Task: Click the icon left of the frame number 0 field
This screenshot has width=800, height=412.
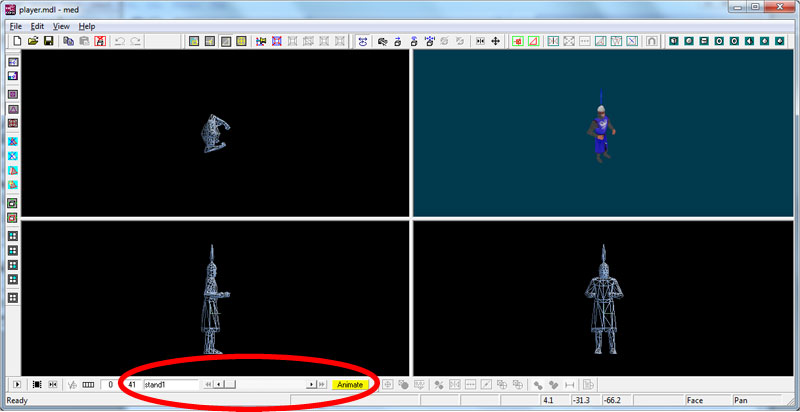Action: point(89,384)
